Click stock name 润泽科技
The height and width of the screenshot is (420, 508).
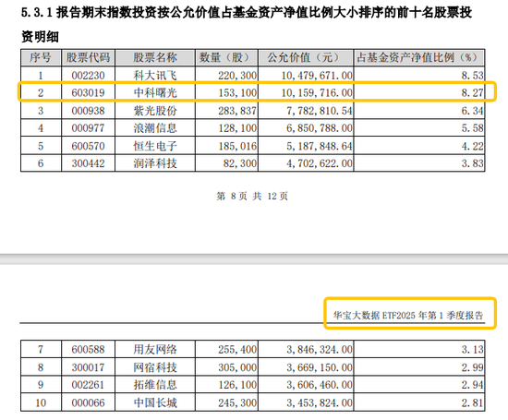[x=155, y=163]
